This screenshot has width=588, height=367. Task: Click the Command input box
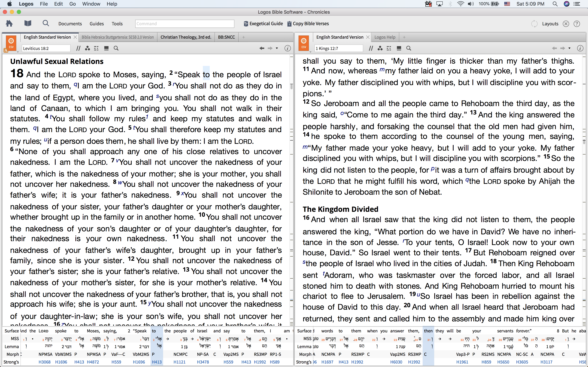185,24
